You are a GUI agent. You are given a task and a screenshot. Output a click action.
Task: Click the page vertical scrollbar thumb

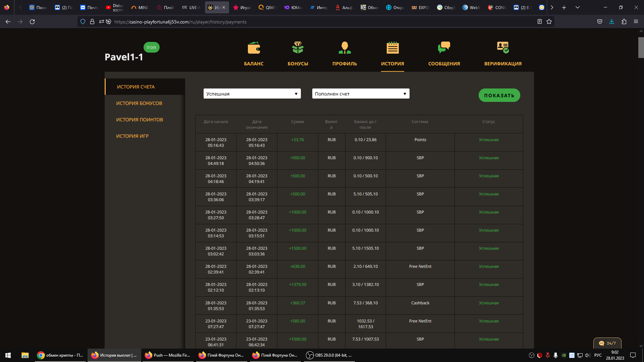(x=641, y=47)
